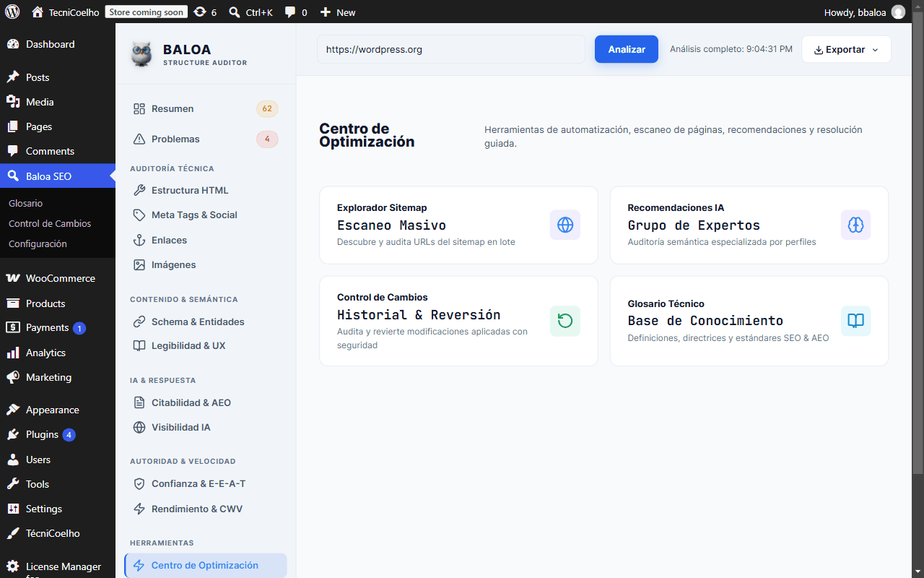Viewport: 924px width, 578px height.
Task: Click the Citabilidad & AEO document icon
Action: [x=139, y=402]
